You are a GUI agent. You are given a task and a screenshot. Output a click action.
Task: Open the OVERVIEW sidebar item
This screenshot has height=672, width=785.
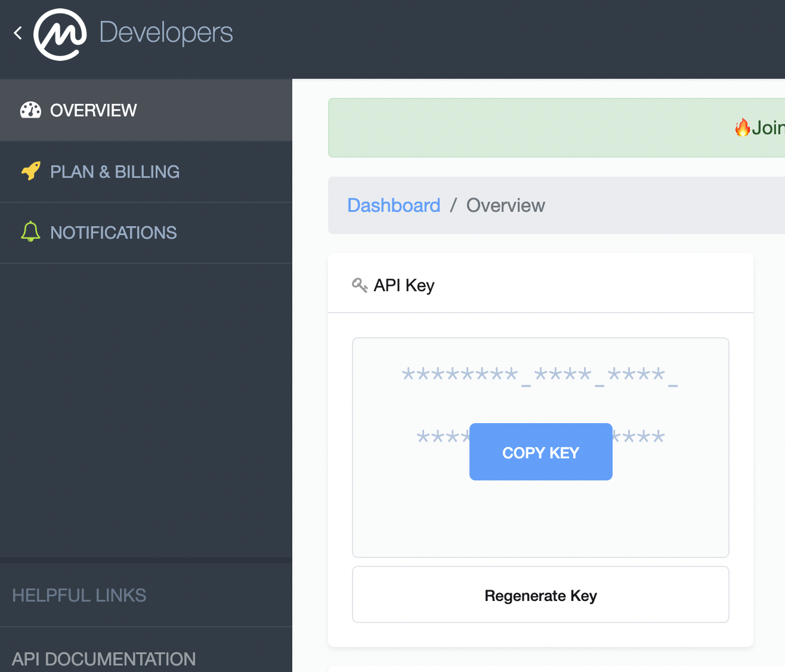(146, 110)
